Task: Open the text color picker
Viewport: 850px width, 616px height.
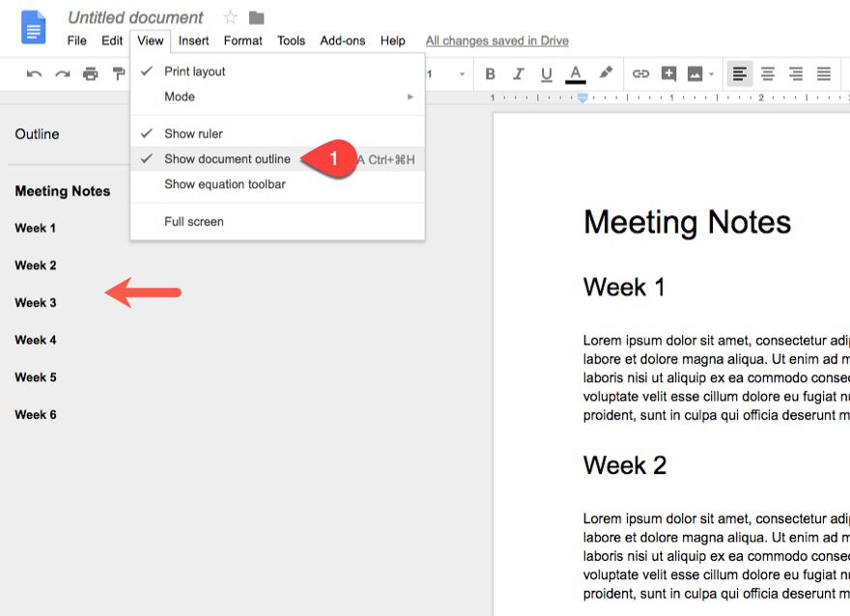Action: point(576,73)
